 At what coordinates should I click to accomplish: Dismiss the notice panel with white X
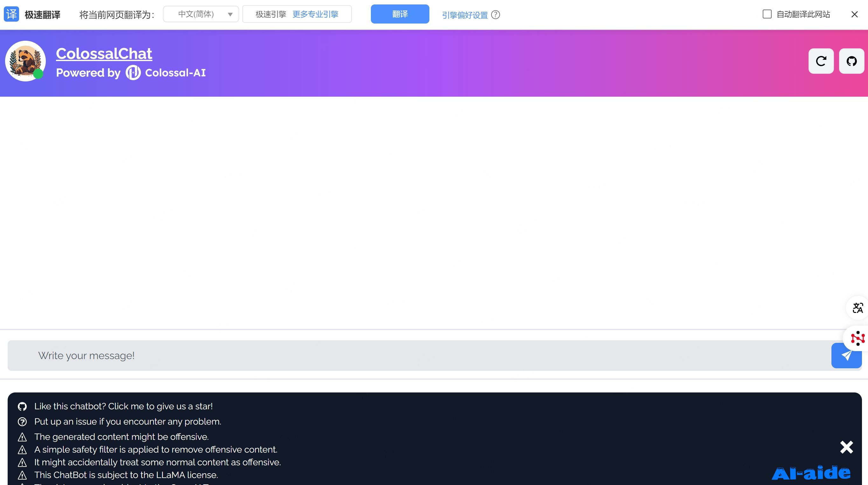point(846,447)
